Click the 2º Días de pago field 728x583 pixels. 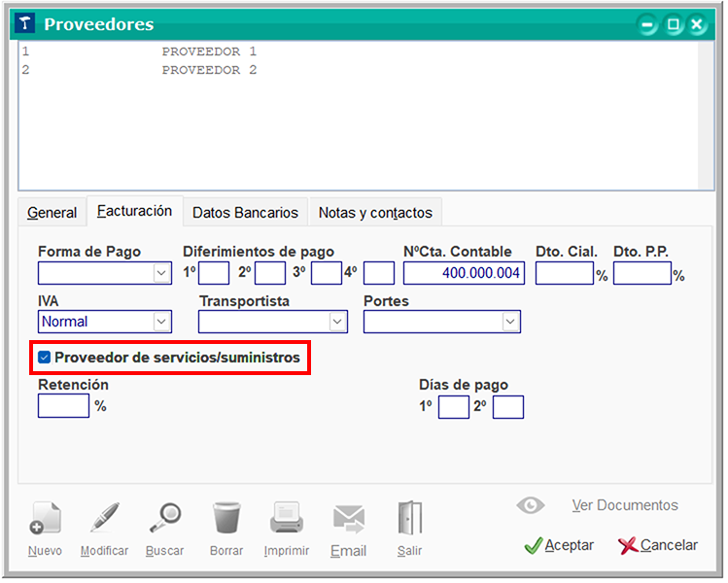pos(508,407)
